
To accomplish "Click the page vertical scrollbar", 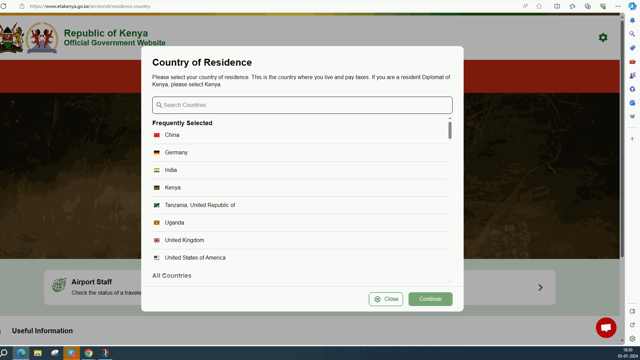I will (622, 139).
